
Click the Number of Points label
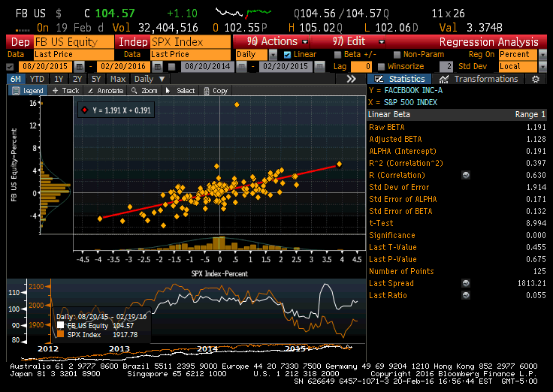401,271
